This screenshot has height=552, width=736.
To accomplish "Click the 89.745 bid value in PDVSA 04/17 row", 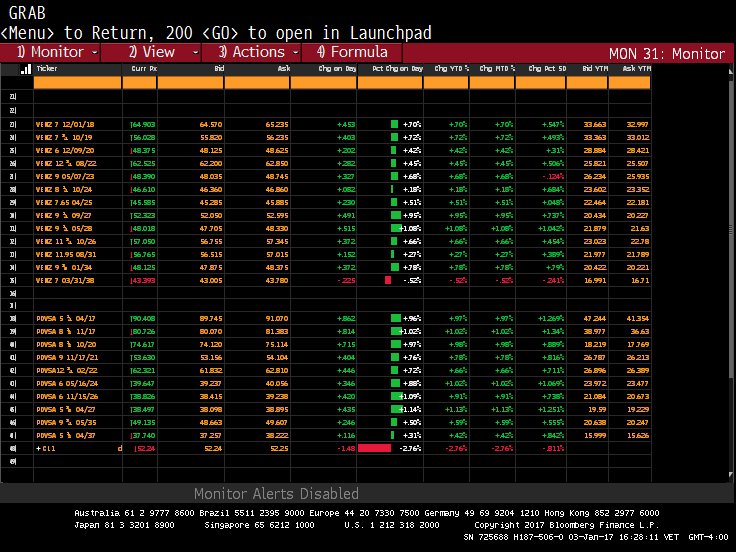I will click(x=211, y=318).
